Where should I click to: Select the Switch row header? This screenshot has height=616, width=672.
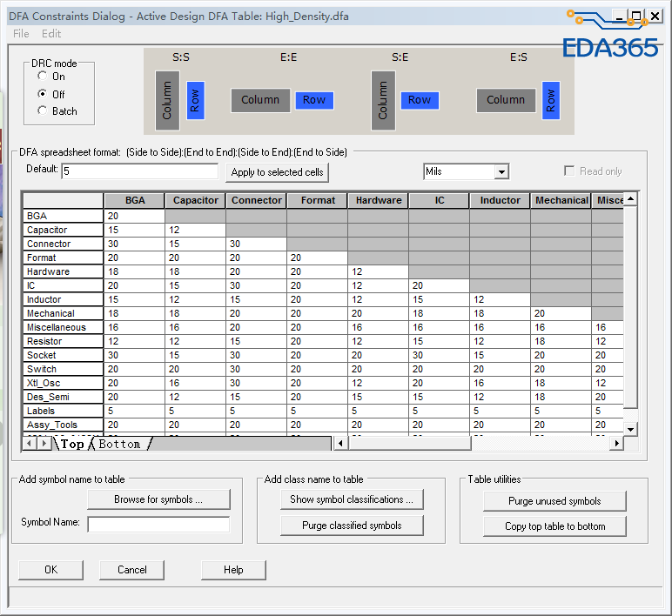tap(63, 369)
